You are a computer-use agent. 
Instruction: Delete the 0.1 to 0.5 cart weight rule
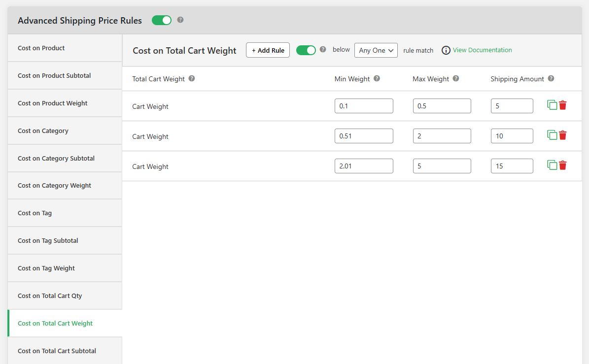(x=563, y=105)
